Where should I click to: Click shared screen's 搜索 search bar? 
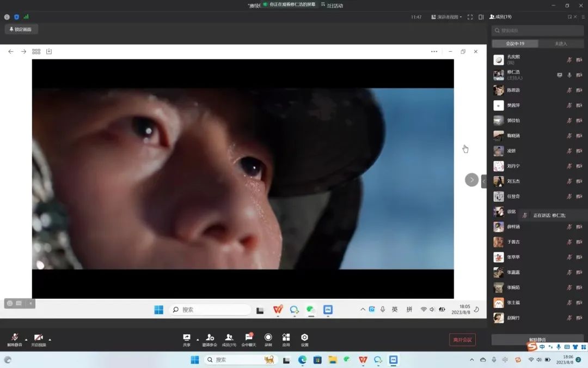click(x=210, y=310)
